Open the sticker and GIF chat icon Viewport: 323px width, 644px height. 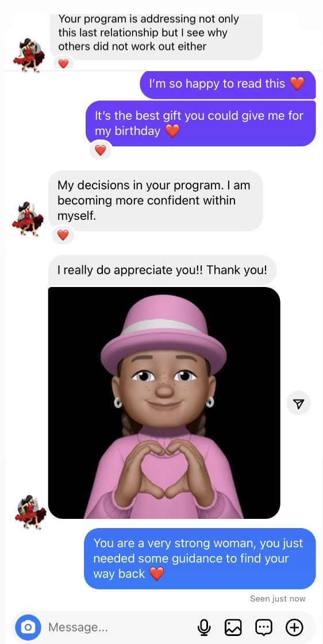point(264,627)
